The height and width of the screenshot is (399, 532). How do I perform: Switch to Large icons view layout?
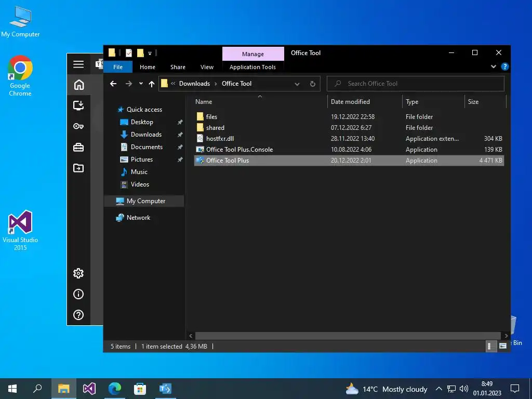coord(503,346)
